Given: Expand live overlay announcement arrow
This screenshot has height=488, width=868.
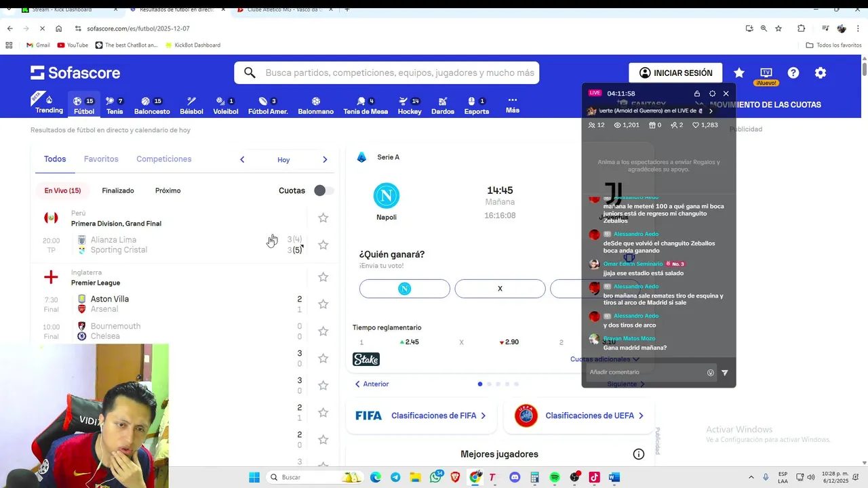Looking at the screenshot, I should pos(711,110).
